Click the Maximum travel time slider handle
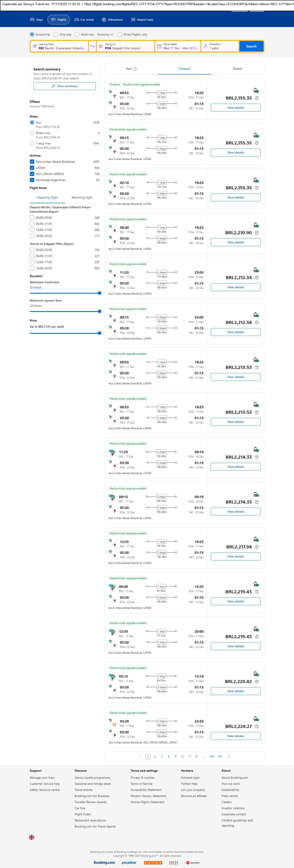The height and width of the screenshot is (868, 294). 99,293
